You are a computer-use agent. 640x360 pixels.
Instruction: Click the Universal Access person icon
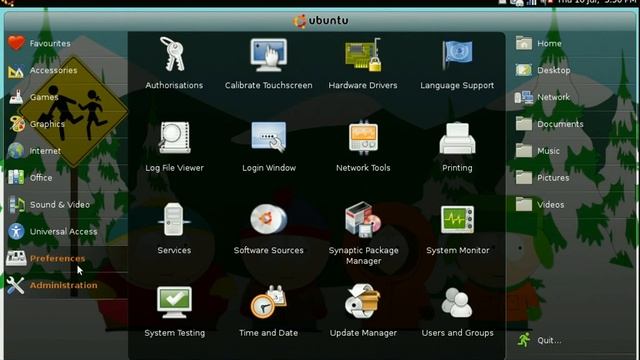(x=16, y=231)
